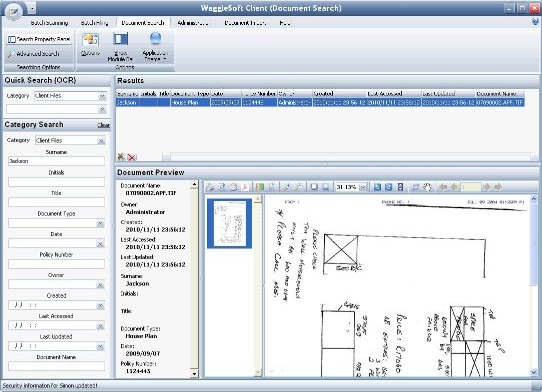Open the Owner dropdown
Image resolution: width=542 pixels, height=392 pixels.
coord(100,285)
